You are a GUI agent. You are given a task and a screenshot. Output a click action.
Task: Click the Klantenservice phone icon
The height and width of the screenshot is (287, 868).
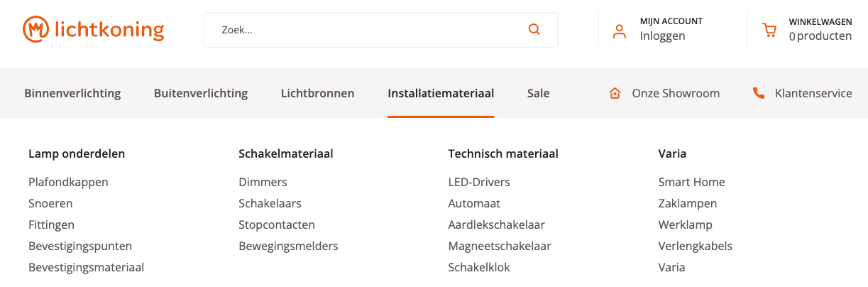click(x=759, y=93)
